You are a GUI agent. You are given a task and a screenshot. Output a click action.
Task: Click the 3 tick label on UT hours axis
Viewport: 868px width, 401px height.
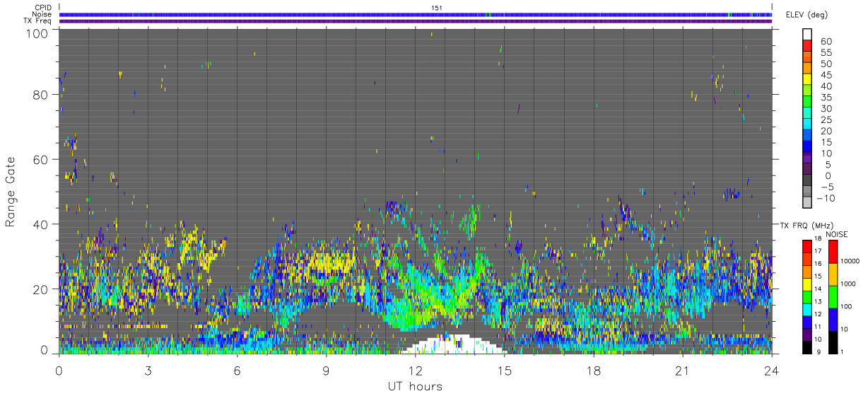pos(148,371)
